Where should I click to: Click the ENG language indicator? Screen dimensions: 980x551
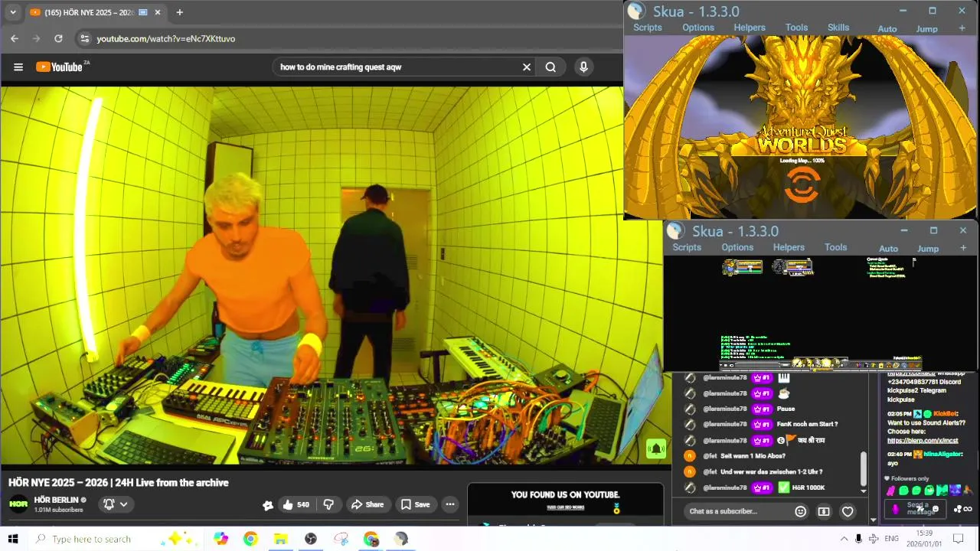pos(891,539)
